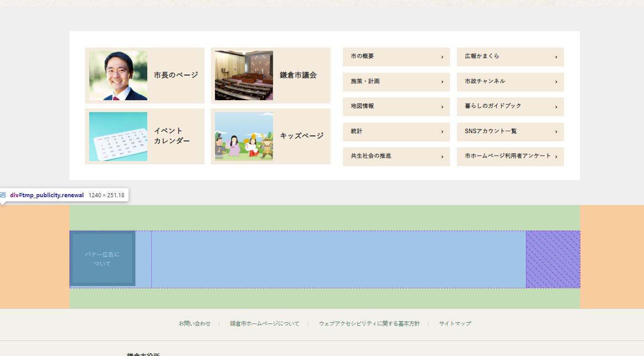
Task: Click the calendar image thumbnail
Action: click(x=118, y=136)
